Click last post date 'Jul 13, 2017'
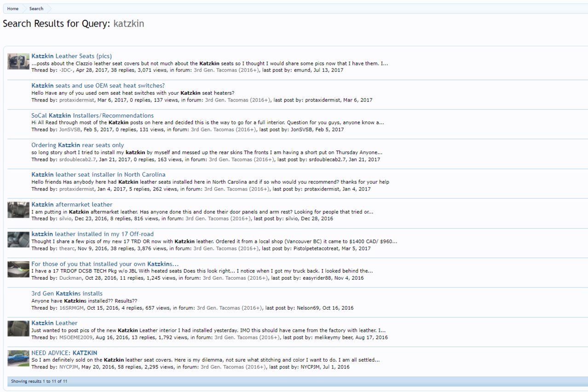This screenshot has width=588, height=392. [329, 70]
